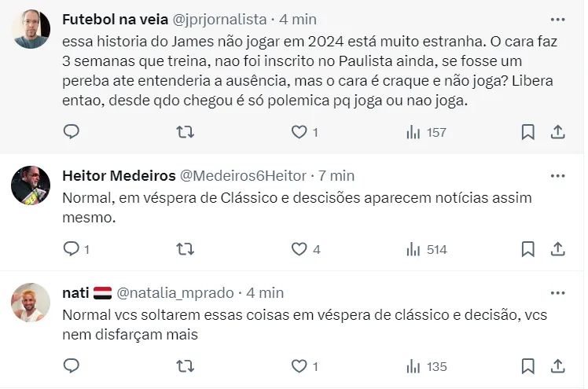Retweet the Futebol na veia post
This screenshot has height=389, width=588.
point(185,132)
